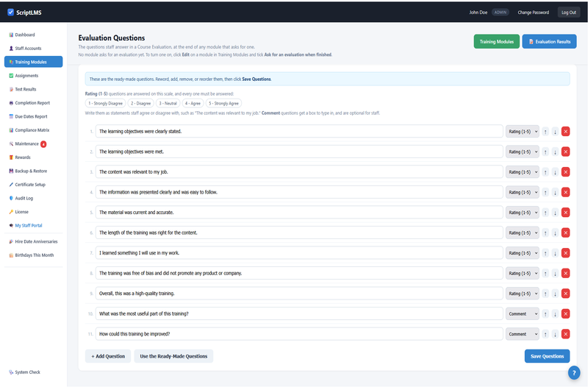This screenshot has width=588, height=387.
Task: Click Use the Ready-Made Questions
Action: click(x=173, y=356)
